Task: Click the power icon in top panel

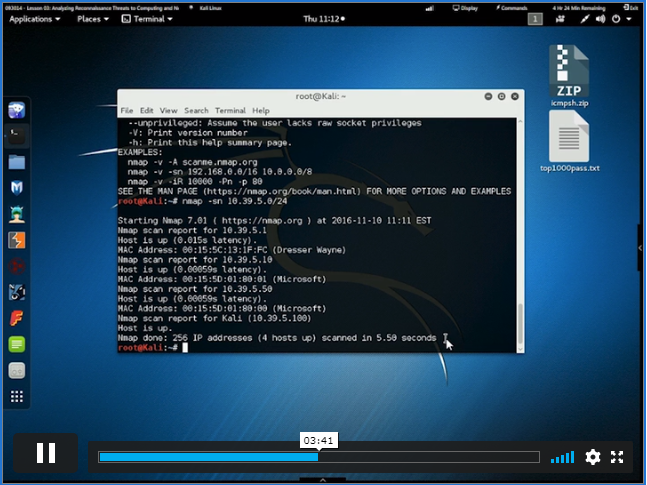Action: (616, 19)
